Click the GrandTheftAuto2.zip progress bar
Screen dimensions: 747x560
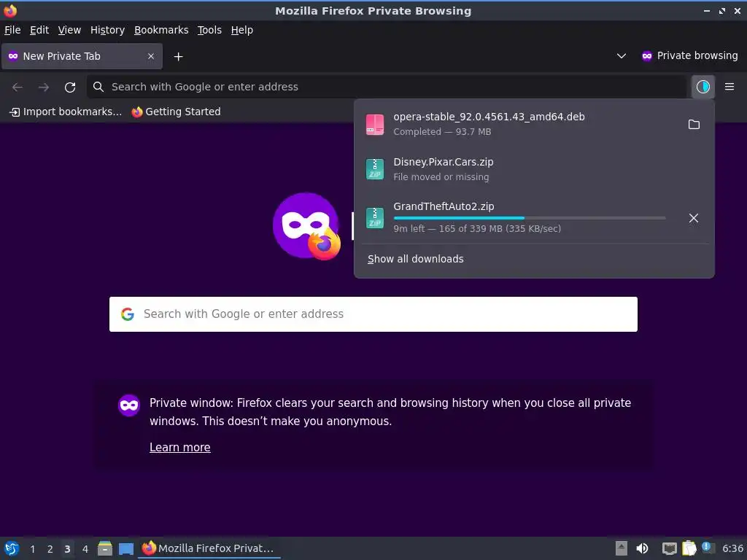tap(530, 218)
